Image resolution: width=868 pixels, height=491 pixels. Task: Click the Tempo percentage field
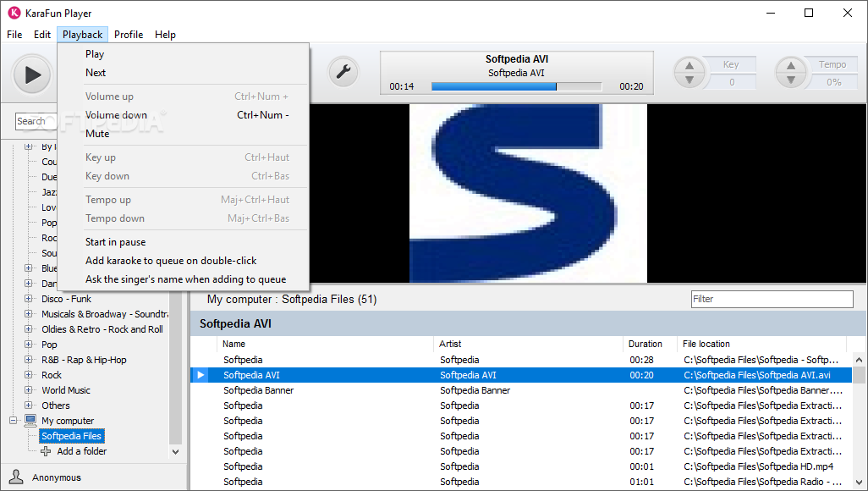833,82
